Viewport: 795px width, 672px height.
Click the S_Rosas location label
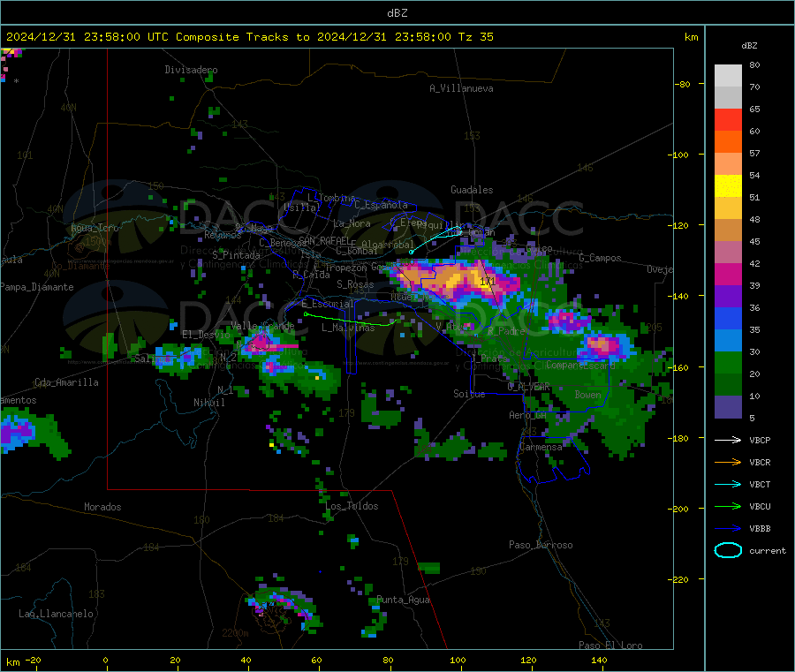click(355, 284)
